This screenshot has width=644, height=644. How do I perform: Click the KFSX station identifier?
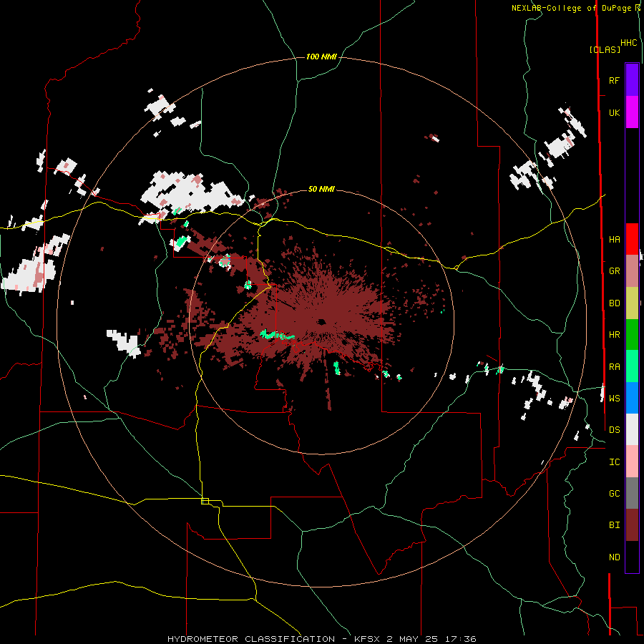click(x=367, y=639)
